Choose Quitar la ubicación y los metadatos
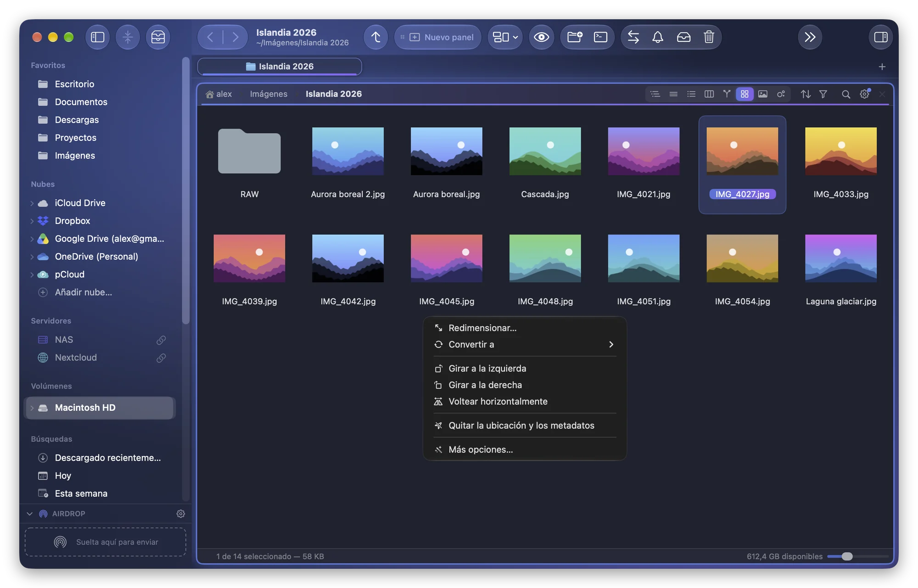This screenshot has height=588, width=918. click(525, 426)
